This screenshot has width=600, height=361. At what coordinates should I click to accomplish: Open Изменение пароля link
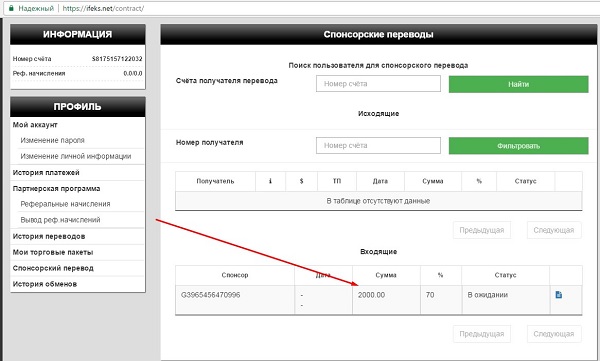tap(52, 140)
